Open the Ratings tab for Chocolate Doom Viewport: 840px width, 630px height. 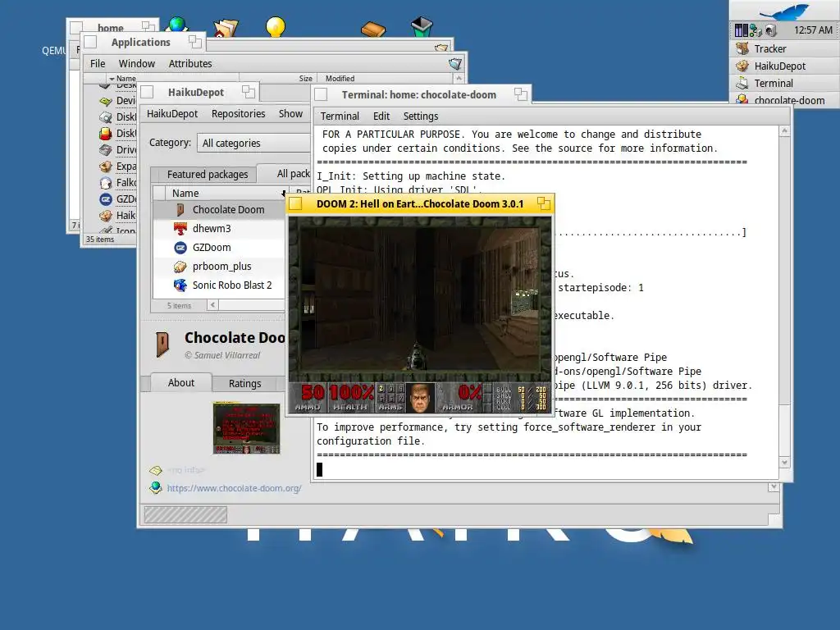[244, 384]
